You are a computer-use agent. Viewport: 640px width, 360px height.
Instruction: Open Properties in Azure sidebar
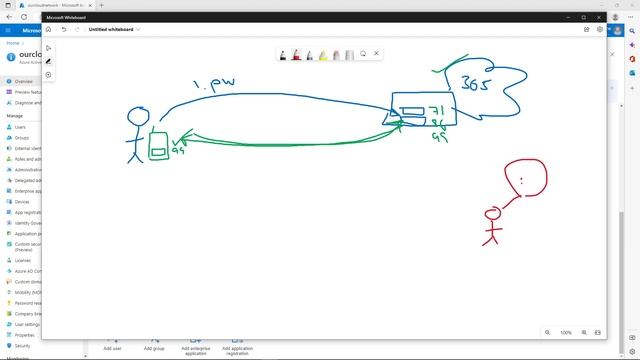point(21,335)
